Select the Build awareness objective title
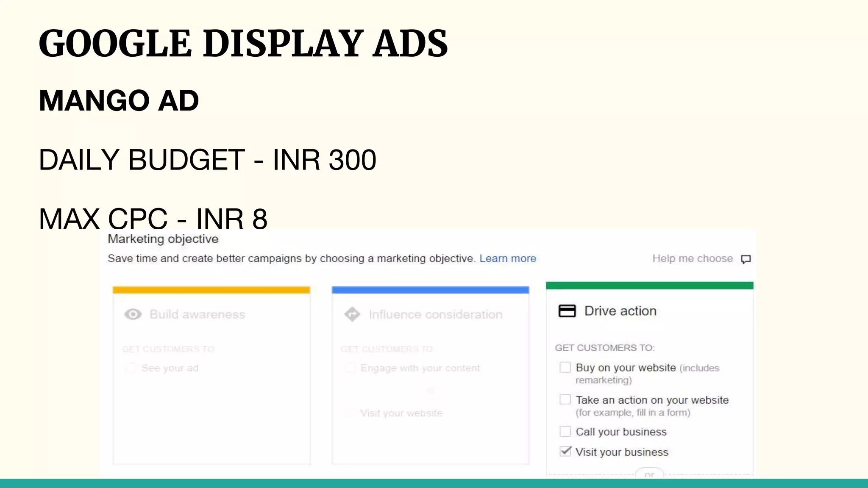Screen dimensions: 868x488 (198, 314)
